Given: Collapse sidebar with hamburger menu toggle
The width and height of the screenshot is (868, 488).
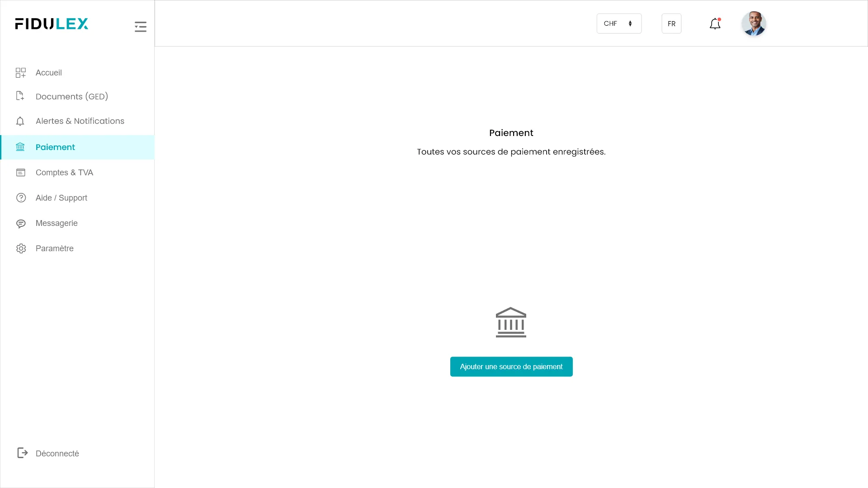Looking at the screenshot, I should pyautogui.click(x=141, y=27).
